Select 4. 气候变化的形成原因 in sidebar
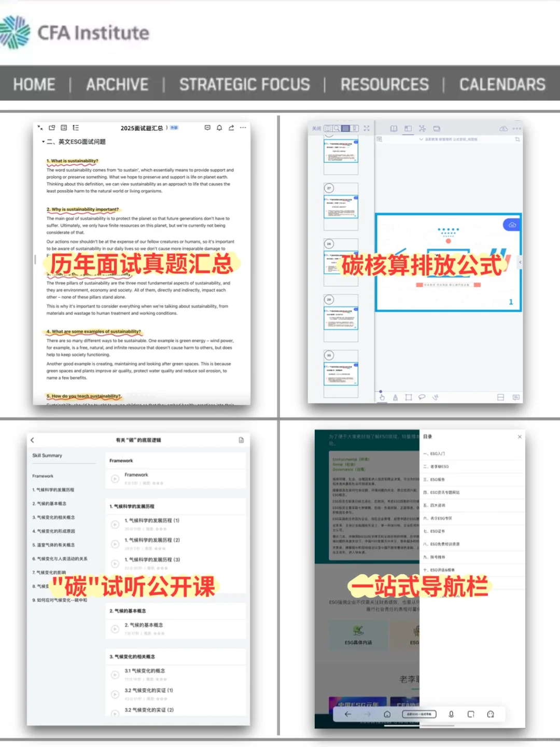The image size is (560, 747). (x=53, y=531)
